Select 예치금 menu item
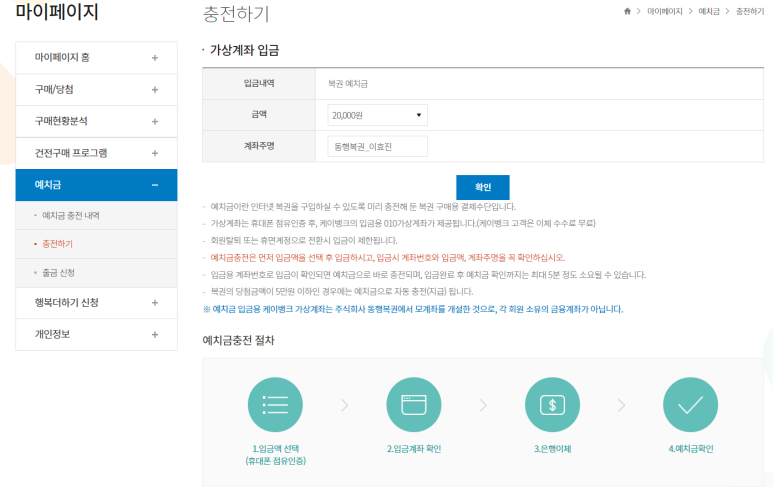This screenshot has height=487, width=773. coord(96,185)
